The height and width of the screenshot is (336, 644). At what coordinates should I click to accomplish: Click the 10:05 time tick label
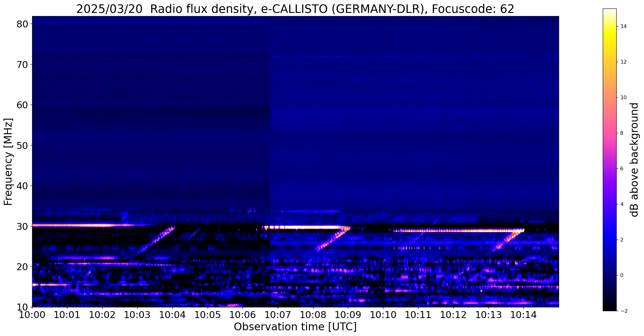click(x=208, y=315)
